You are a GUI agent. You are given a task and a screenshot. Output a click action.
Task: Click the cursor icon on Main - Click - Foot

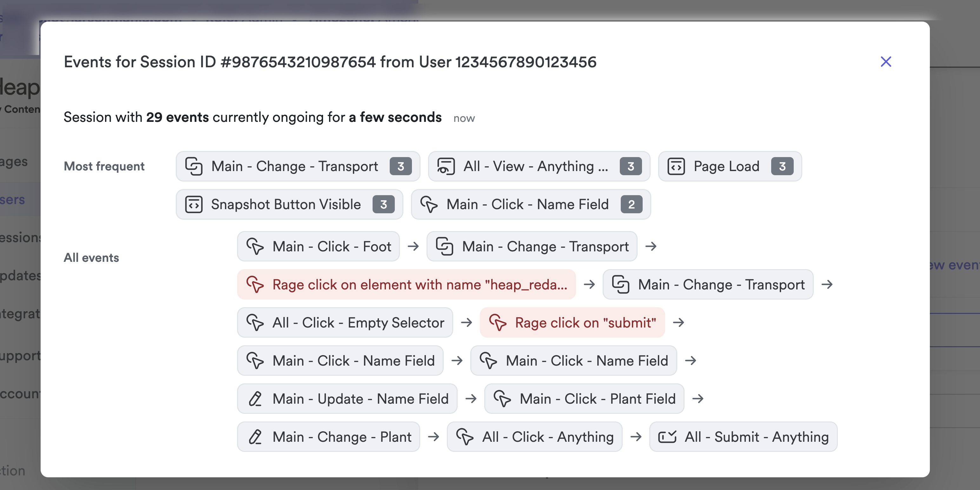(x=255, y=247)
